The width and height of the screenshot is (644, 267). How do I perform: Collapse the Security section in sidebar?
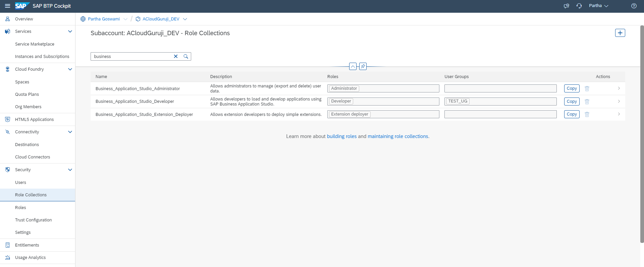click(70, 170)
